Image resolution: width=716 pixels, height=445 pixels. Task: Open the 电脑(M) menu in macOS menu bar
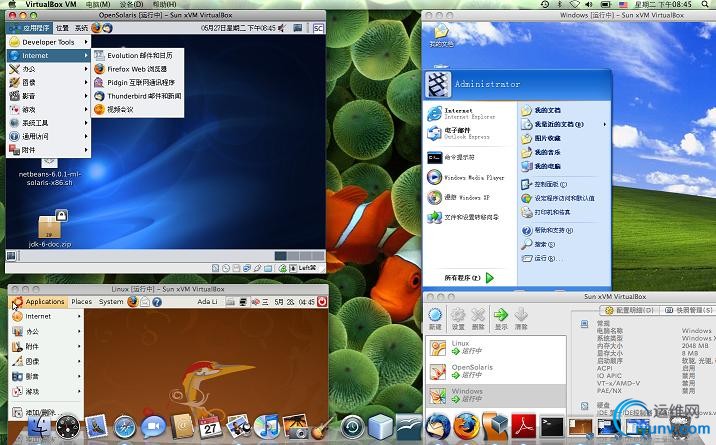(98, 4)
